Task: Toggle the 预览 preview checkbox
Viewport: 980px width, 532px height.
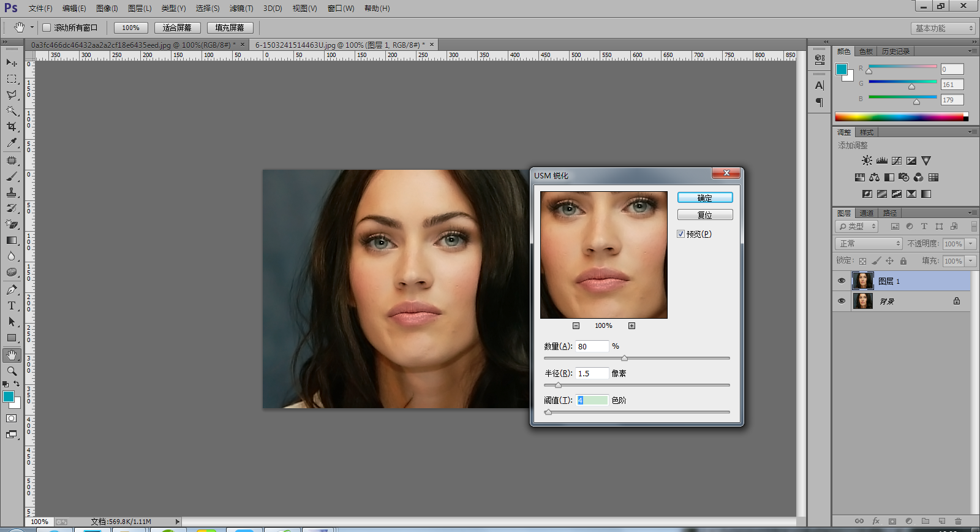Action: (681, 234)
